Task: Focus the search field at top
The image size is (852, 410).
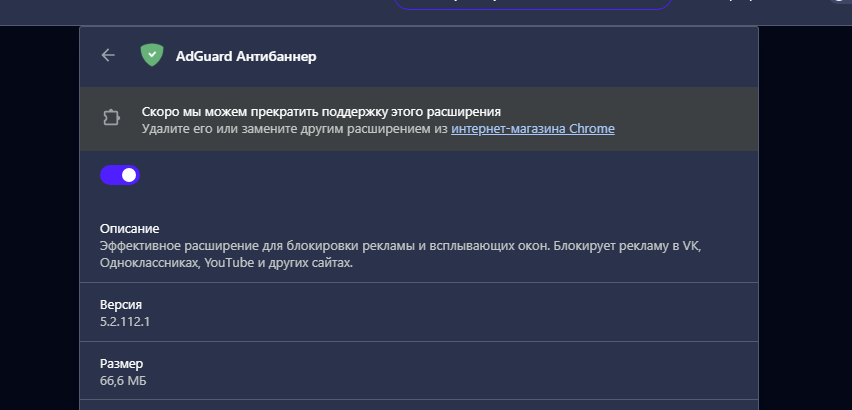Action: point(530,4)
